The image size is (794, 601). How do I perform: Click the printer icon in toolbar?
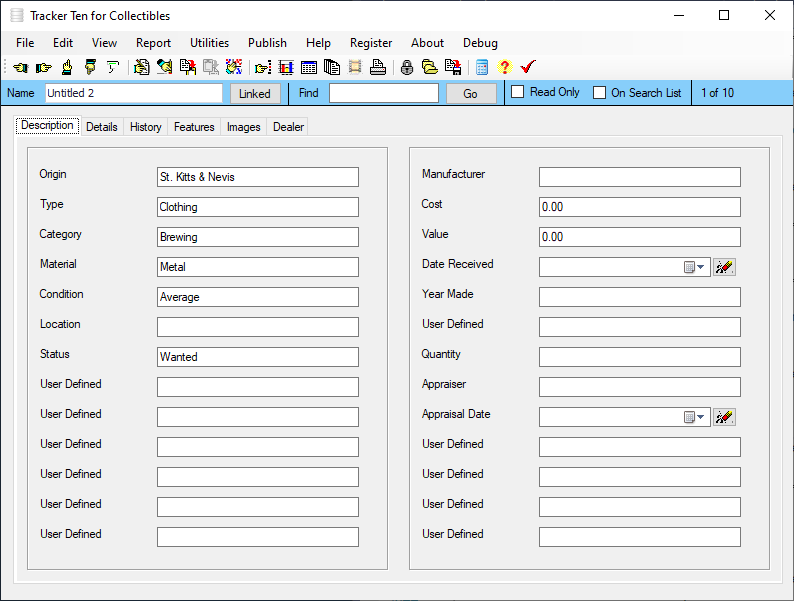pyautogui.click(x=377, y=68)
